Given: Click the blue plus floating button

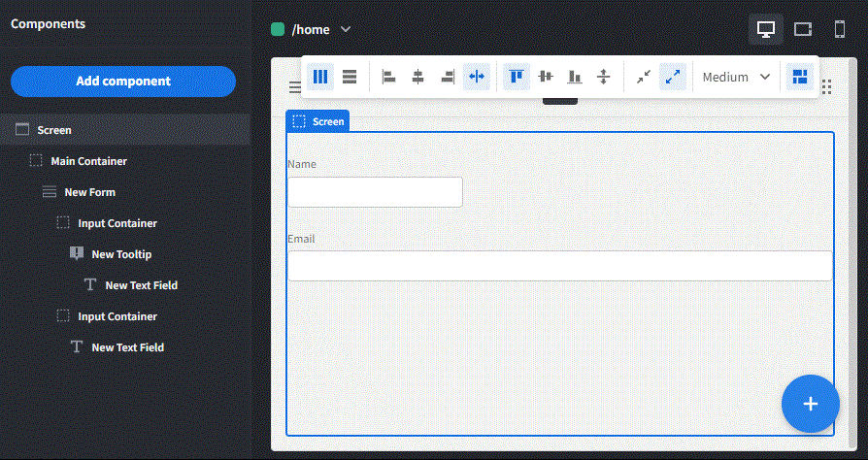Looking at the screenshot, I should [811, 404].
